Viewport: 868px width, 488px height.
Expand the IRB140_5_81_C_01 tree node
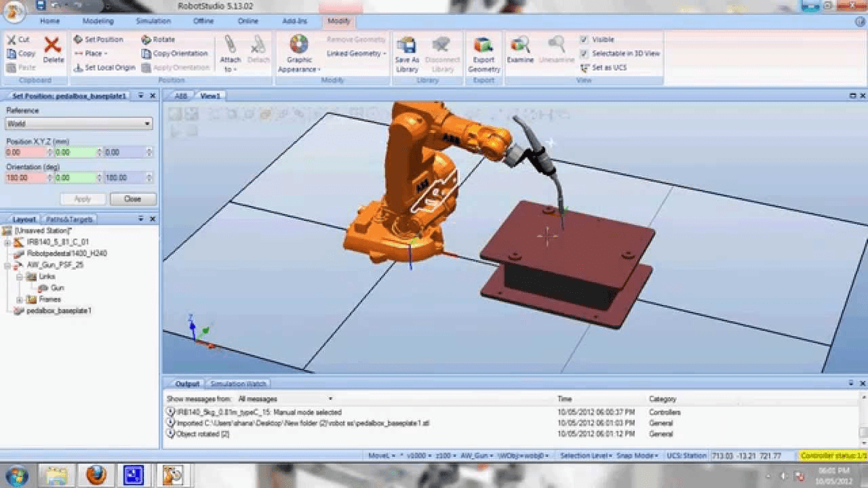(7, 241)
